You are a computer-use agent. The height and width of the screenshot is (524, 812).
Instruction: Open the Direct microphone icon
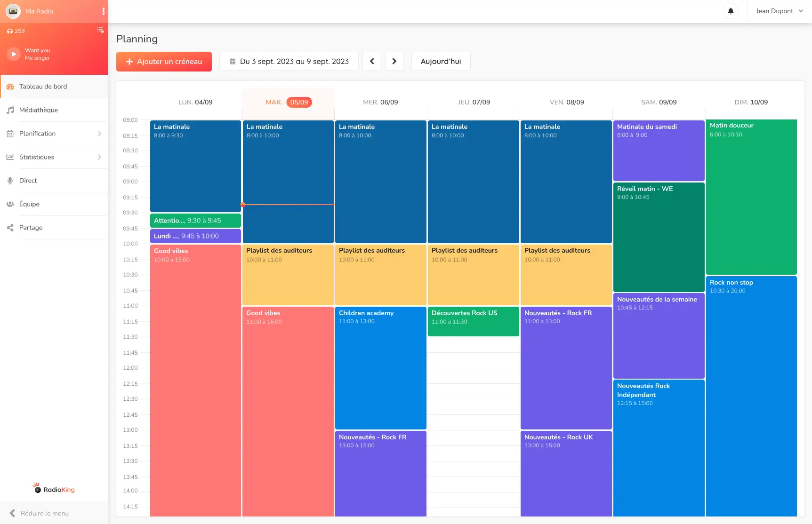click(x=10, y=180)
